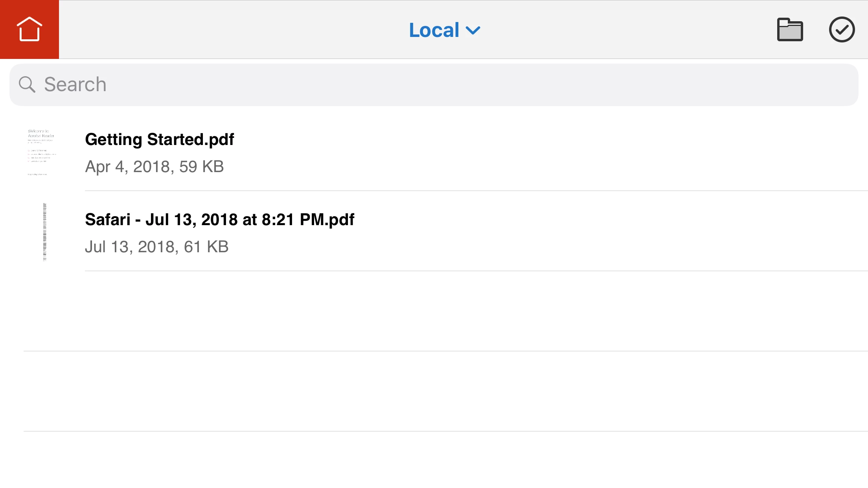This screenshot has height=488, width=868.
Task: Open the Getting Started.pdf file name
Action: 159,139
